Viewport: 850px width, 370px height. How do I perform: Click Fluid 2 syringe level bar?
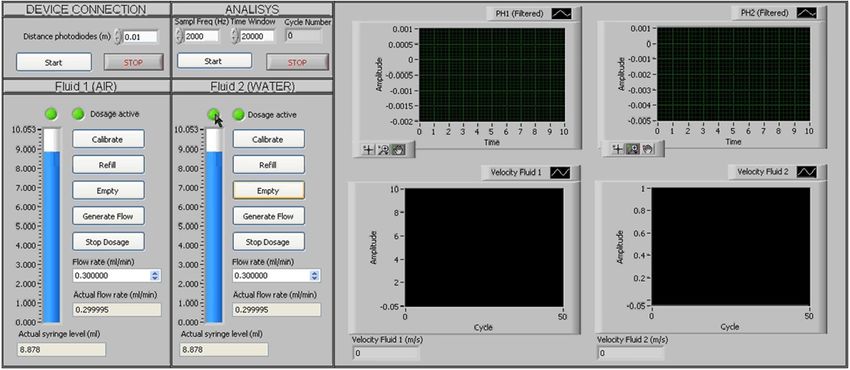point(214,225)
